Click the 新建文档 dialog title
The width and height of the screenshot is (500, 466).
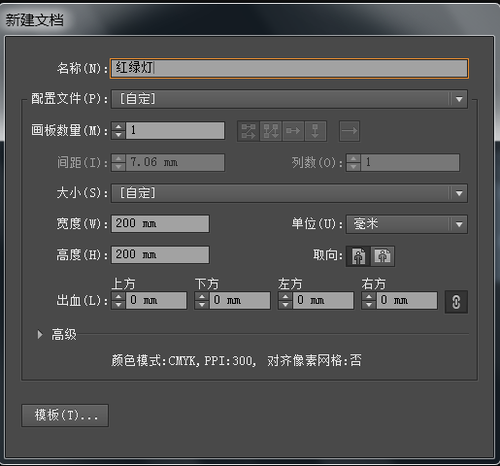(x=34, y=20)
